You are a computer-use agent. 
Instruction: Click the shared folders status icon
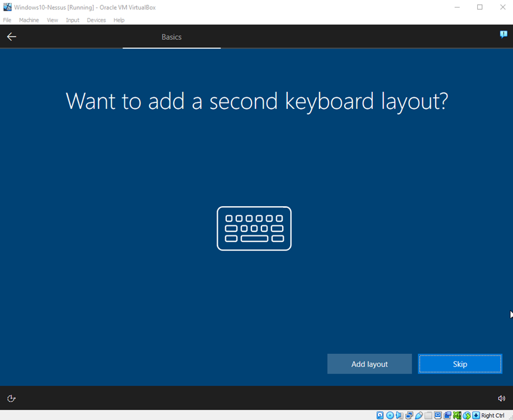tap(429, 415)
